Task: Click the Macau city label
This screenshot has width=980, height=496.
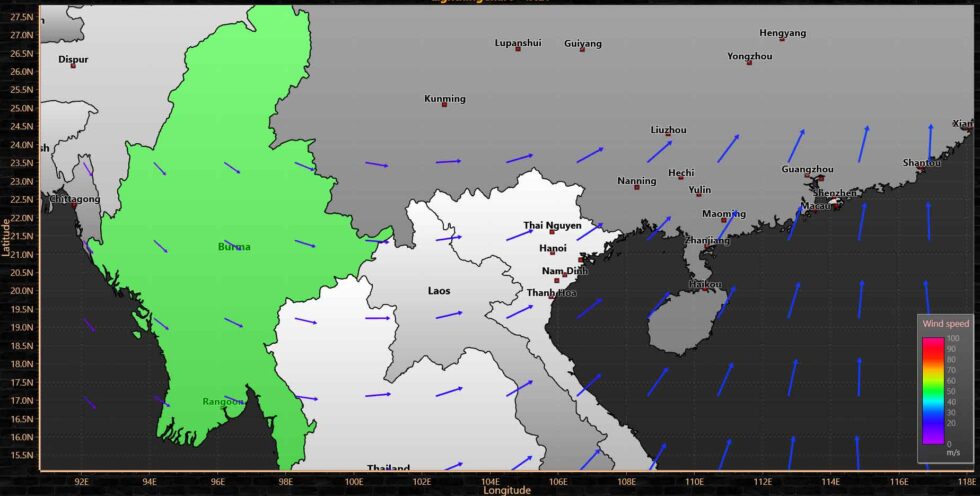Action: pyautogui.click(x=816, y=206)
